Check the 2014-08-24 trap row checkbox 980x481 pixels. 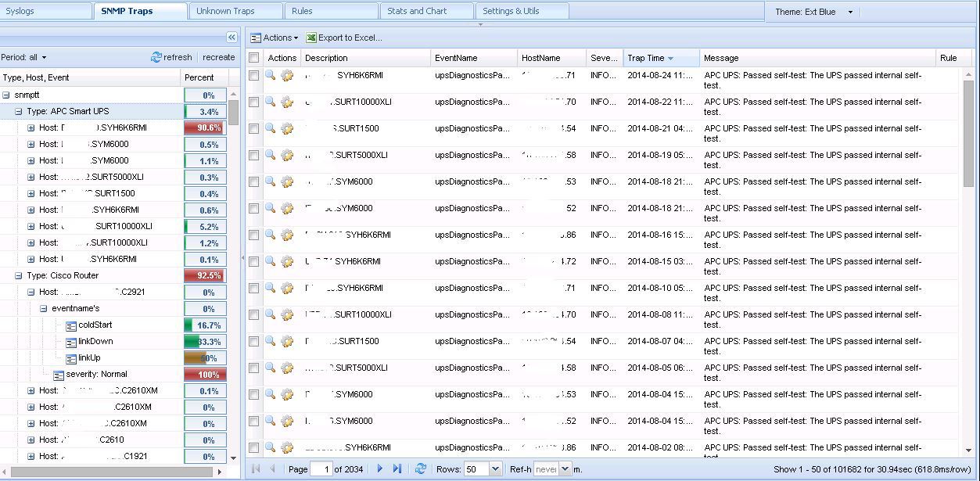[253, 76]
